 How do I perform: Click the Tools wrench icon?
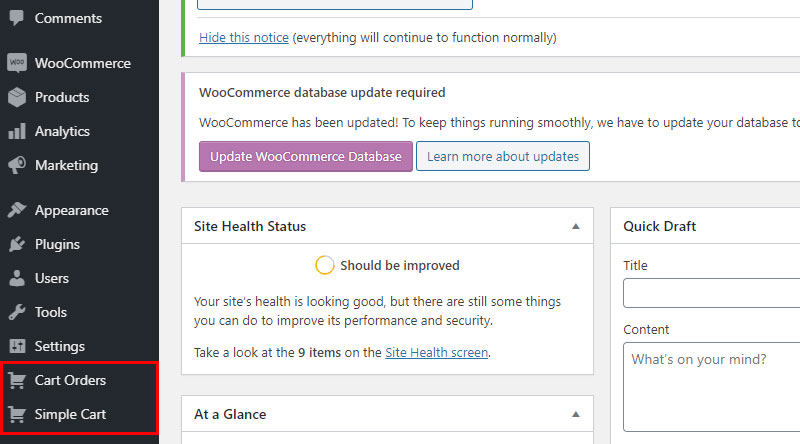coord(17,312)
